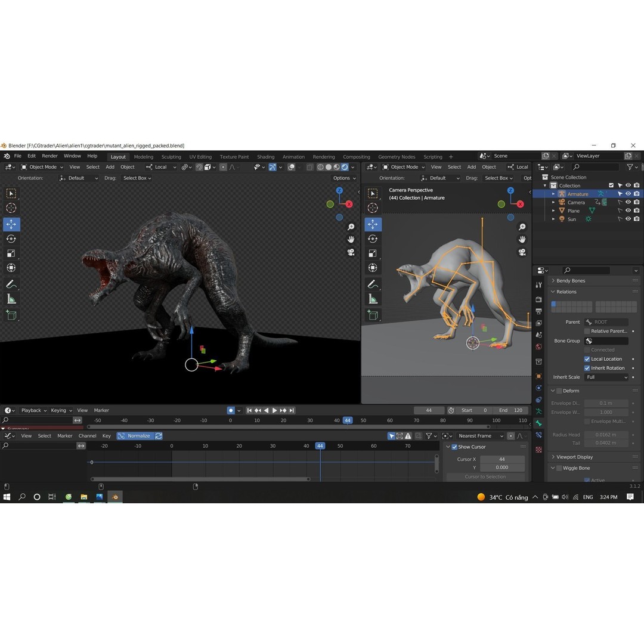The image size is (644, 644).
Task: Open the File menu
Action: tap(18, 156)
